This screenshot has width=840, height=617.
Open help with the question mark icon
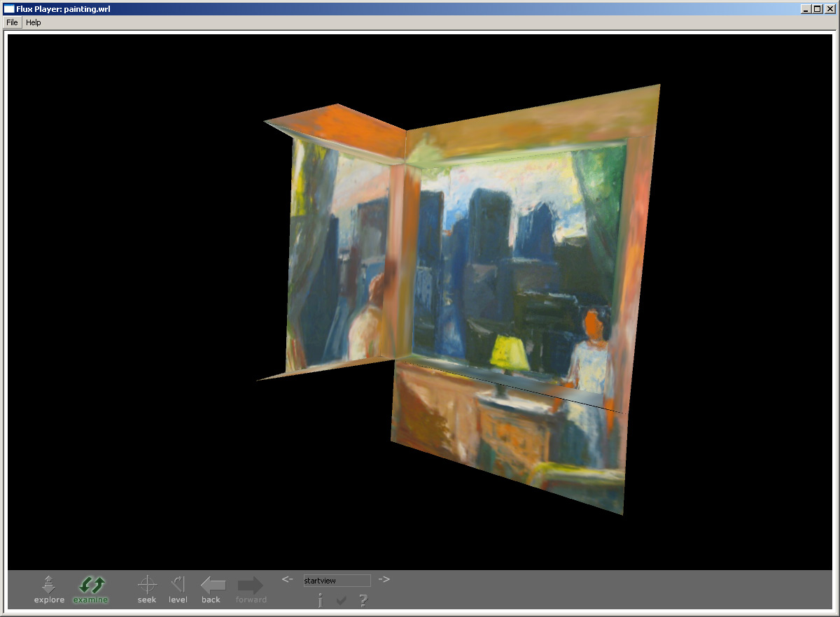[x=363, y=600]
